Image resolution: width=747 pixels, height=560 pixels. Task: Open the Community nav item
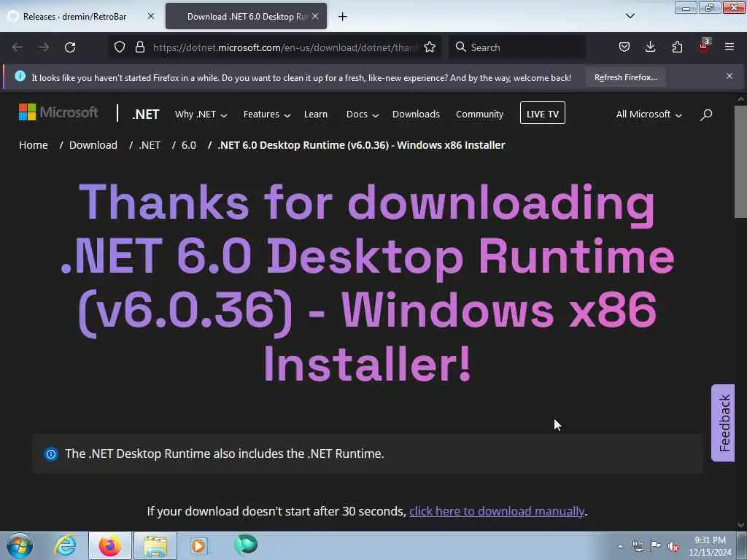click(x=479, y=114)
